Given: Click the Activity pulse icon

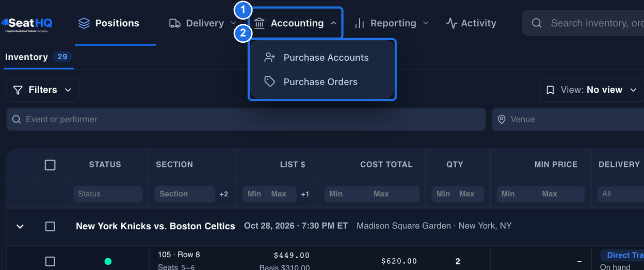Looking at the screenshot, I should pyautogui.click(x=452, y=23).
